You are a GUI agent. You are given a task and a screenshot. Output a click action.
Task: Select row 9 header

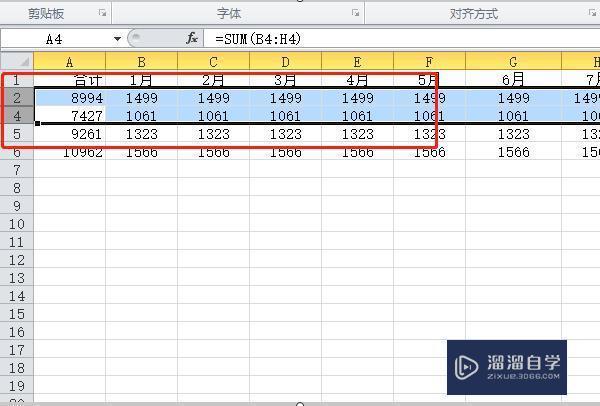point(17,205)
